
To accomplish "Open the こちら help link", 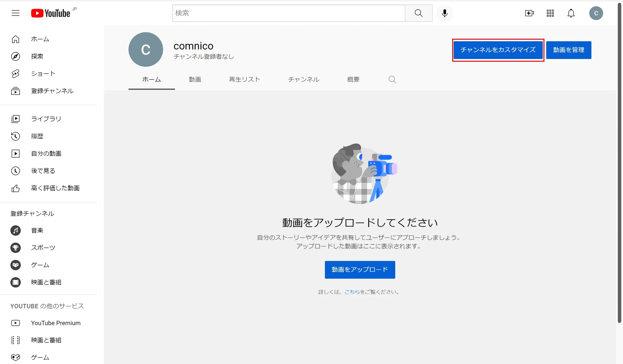I will (x=352, y=292).
